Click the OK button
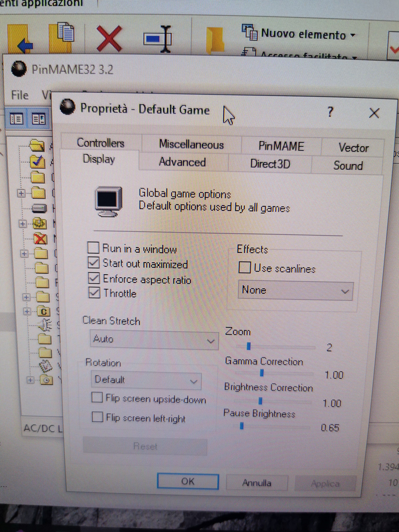The image size is (399, 532). [188, 481]
